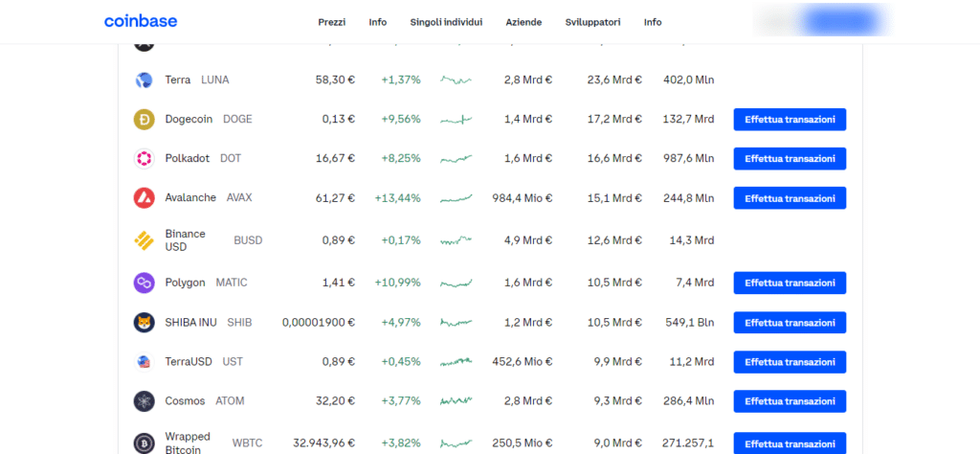Select the Dogecoin change +9,56%
980x454 pixels.
401,120
